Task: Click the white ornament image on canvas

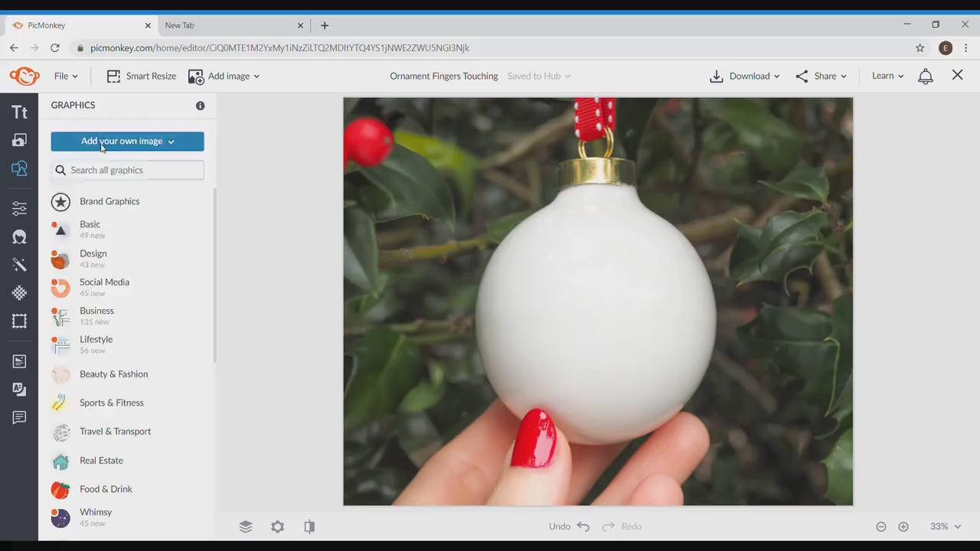Action: pos(596,306)
